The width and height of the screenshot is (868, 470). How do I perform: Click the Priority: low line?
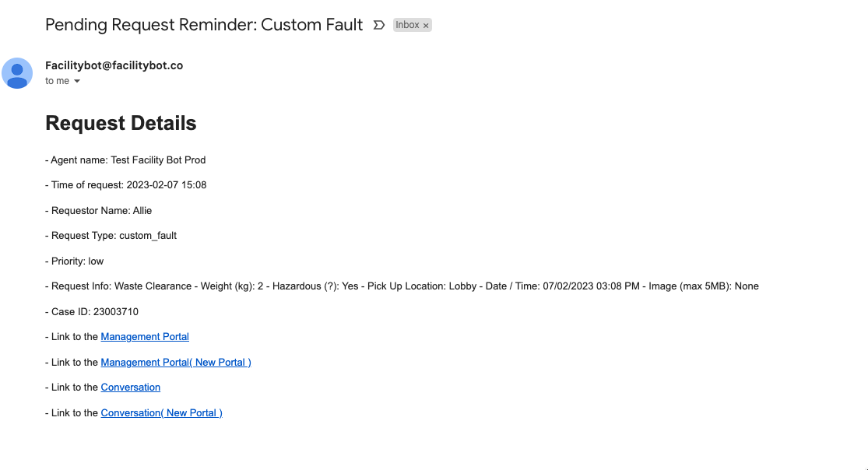click(74, 261)
